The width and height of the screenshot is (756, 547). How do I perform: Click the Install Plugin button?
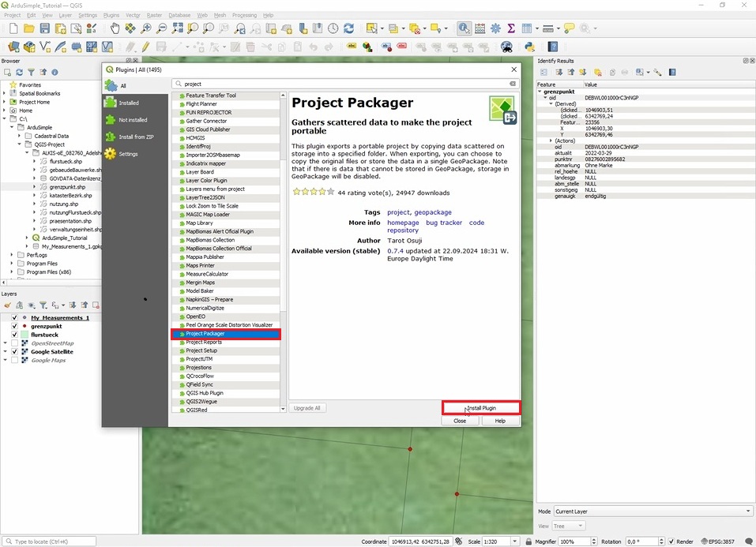click(480, 408)
